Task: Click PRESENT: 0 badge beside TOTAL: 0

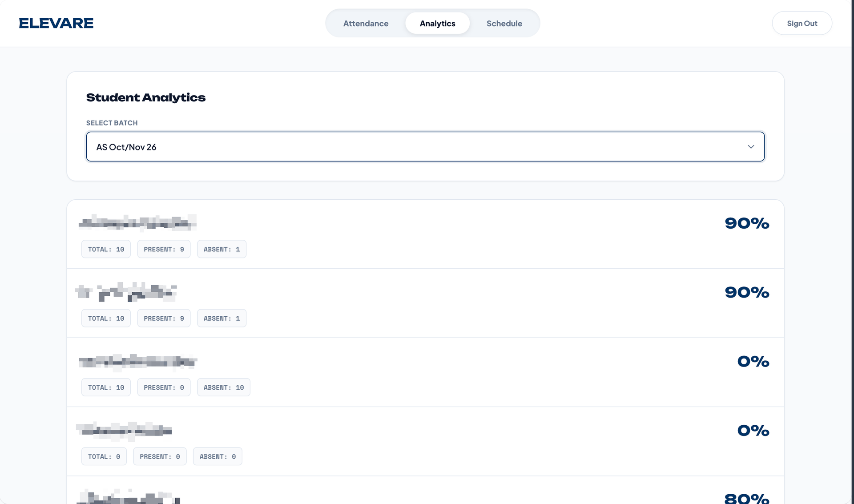Action: (160, 456)
